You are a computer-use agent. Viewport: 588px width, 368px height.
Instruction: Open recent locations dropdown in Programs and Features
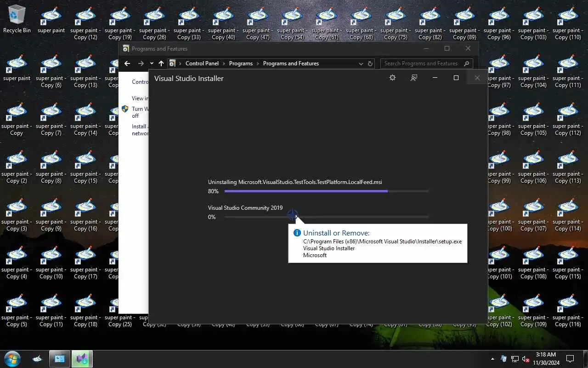coord(152,63)
